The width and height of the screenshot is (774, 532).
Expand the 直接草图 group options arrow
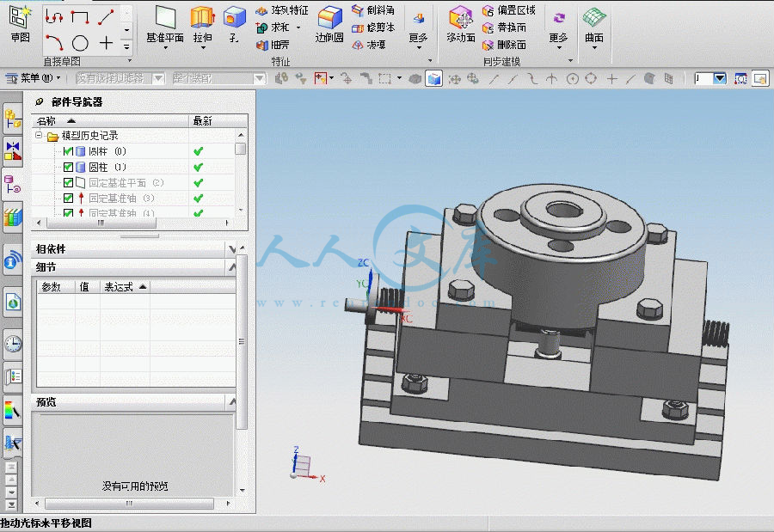tap(130, 61)
